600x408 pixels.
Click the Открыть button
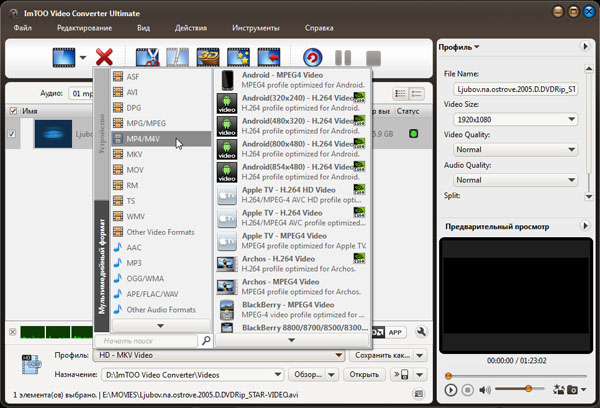click(x=363, y=375)
